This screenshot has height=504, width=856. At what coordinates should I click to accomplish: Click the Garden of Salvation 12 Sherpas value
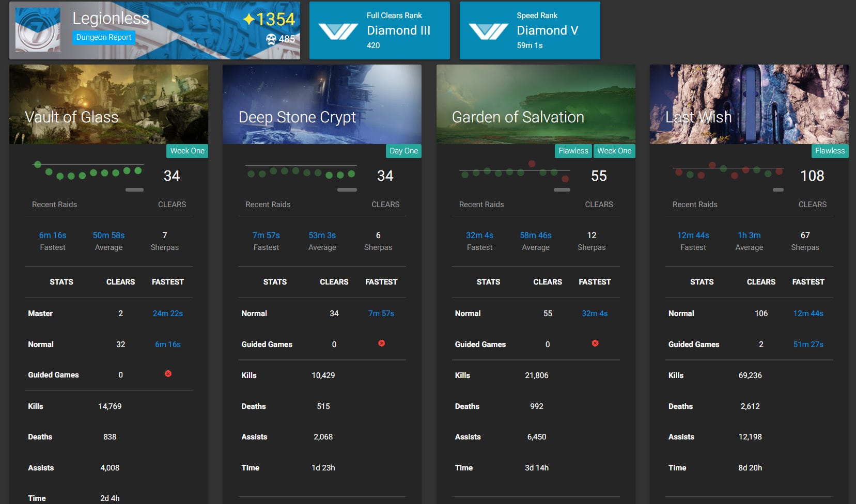tap(592, 235)
